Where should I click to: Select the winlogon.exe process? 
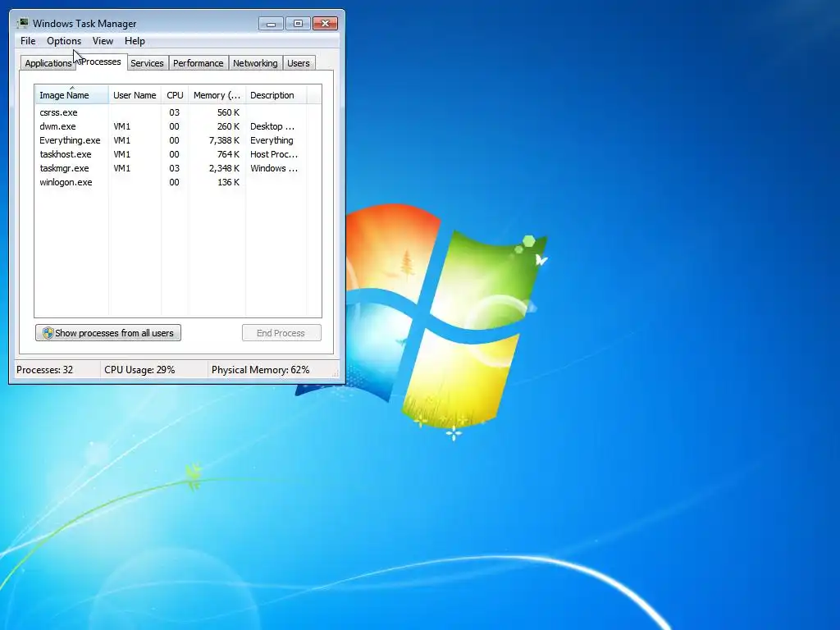click(171, 182)
